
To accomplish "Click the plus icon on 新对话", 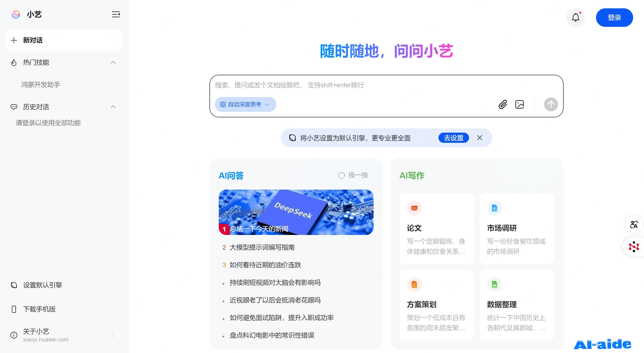I will (14, 40).
